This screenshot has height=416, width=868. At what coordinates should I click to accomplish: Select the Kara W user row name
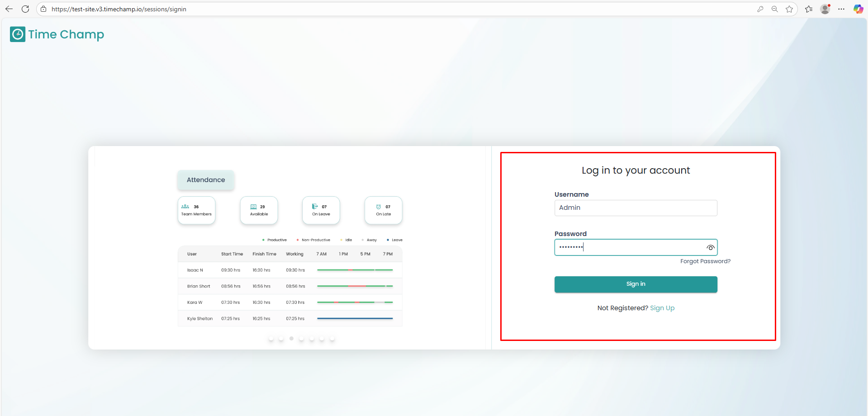click(195, 303)
